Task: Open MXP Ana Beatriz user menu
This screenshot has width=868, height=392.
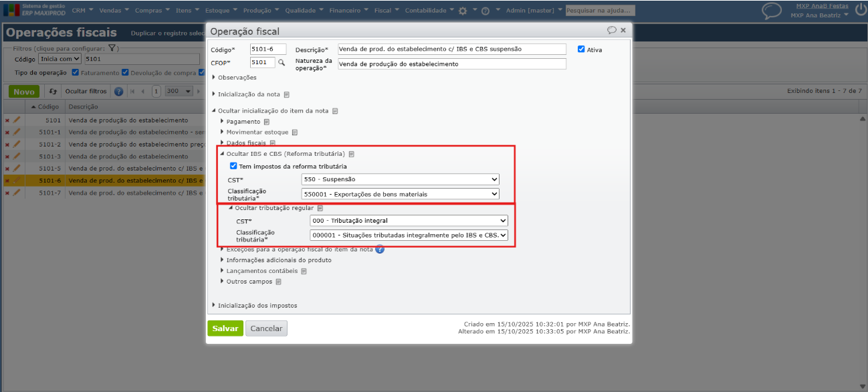Action: pyautogui.click(x=819, y=15)
